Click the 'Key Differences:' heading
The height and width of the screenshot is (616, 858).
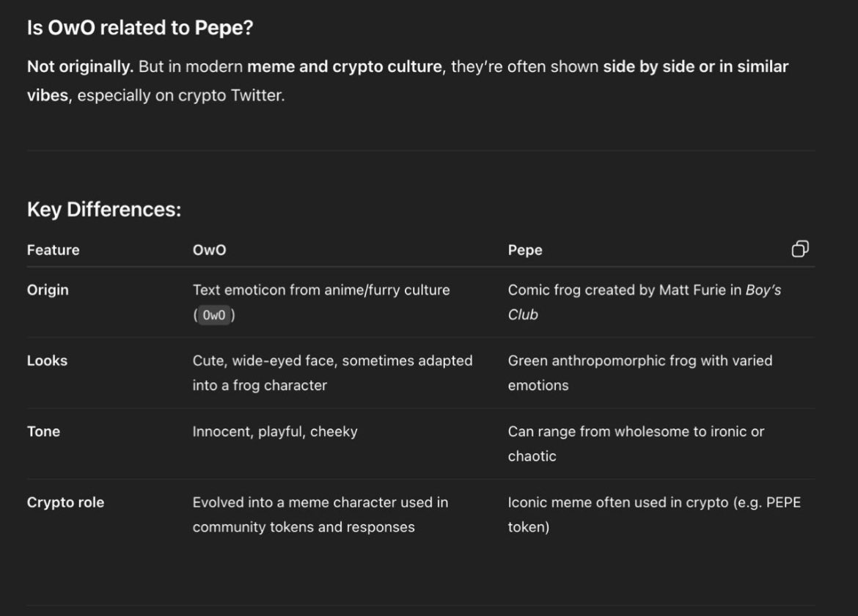tap(104, 210)
